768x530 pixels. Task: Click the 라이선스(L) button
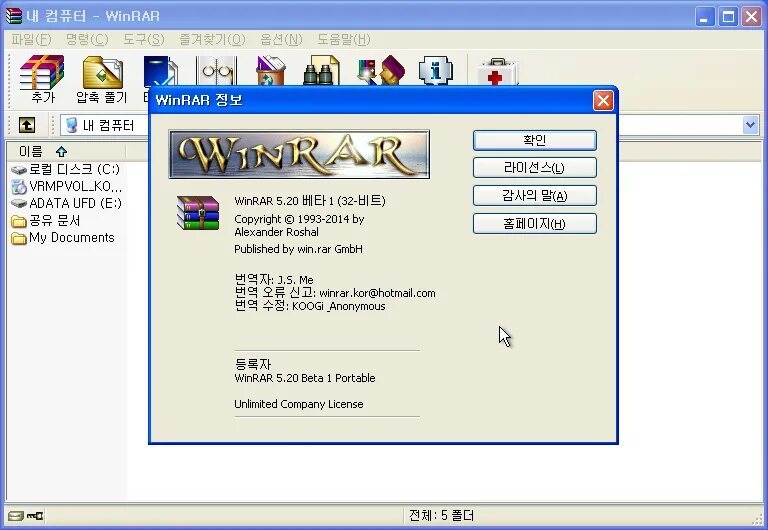tap(535, 168)
